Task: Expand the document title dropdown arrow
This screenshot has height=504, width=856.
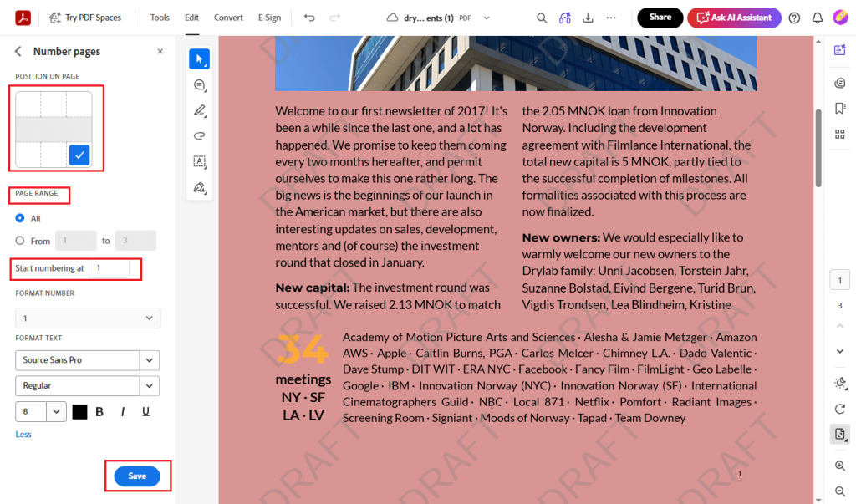Action: click(x=487, y=18)
